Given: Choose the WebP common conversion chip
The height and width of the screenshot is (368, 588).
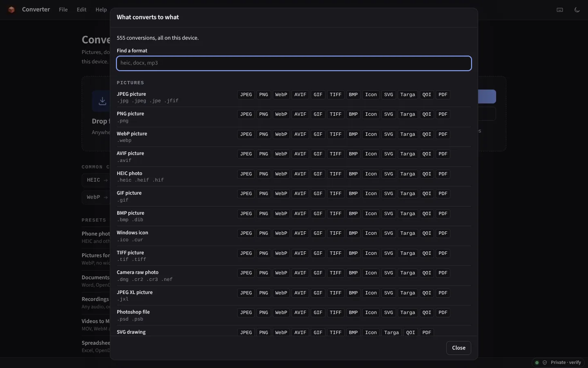Looking at the screenshot, I should (x=97, y=197).
